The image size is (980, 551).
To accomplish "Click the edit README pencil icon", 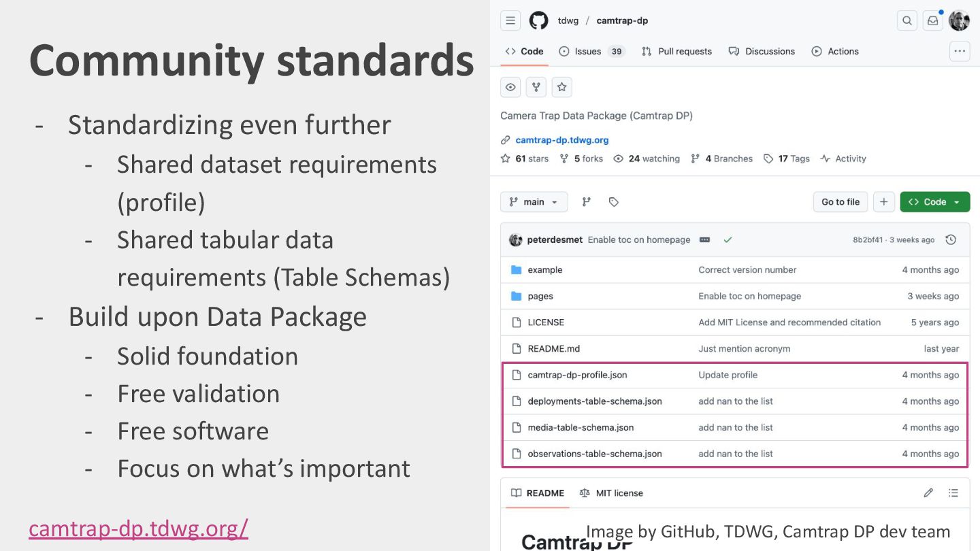I will (928, 492).
